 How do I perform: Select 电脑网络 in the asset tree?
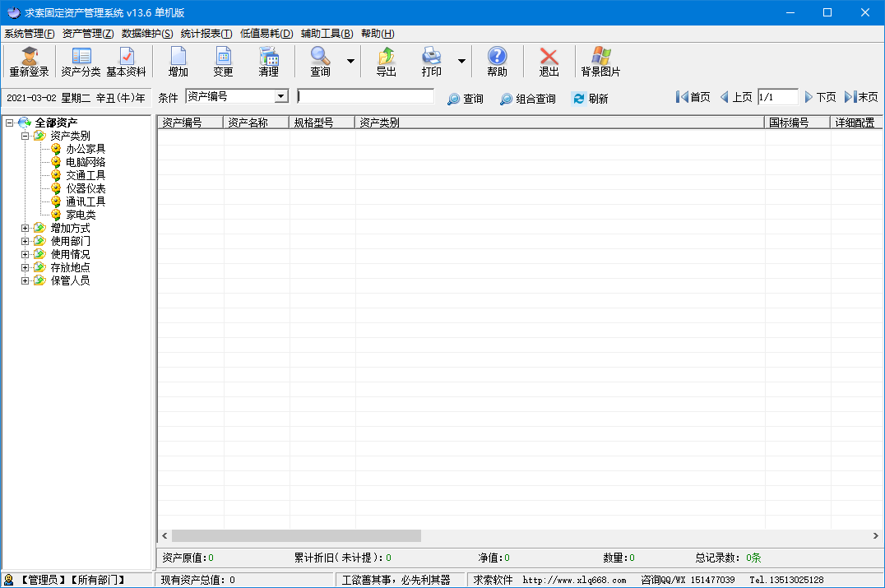[86, 162]
